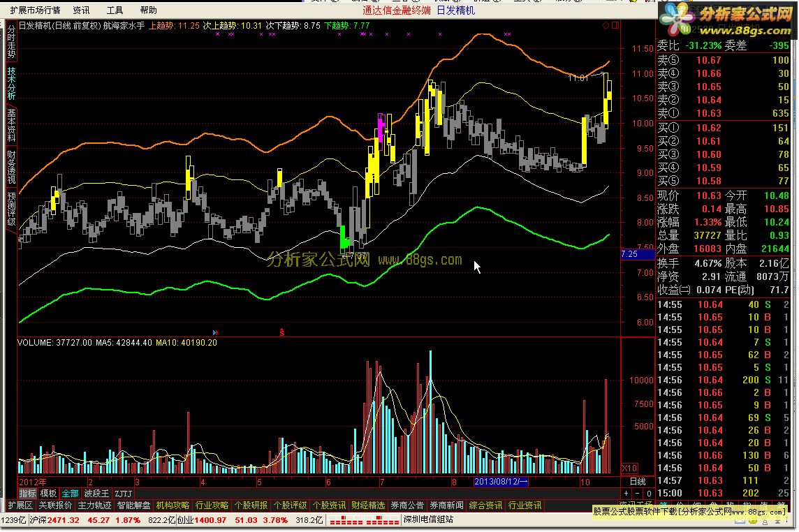Click the VOLUME: 37727.00 label
Screen dimensions: 799x532
click(x=55, y=343)
